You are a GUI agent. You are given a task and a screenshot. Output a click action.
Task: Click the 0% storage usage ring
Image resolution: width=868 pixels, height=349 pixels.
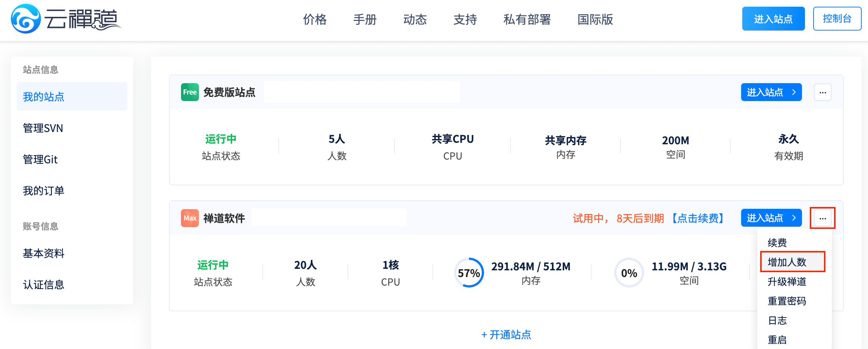629,273
